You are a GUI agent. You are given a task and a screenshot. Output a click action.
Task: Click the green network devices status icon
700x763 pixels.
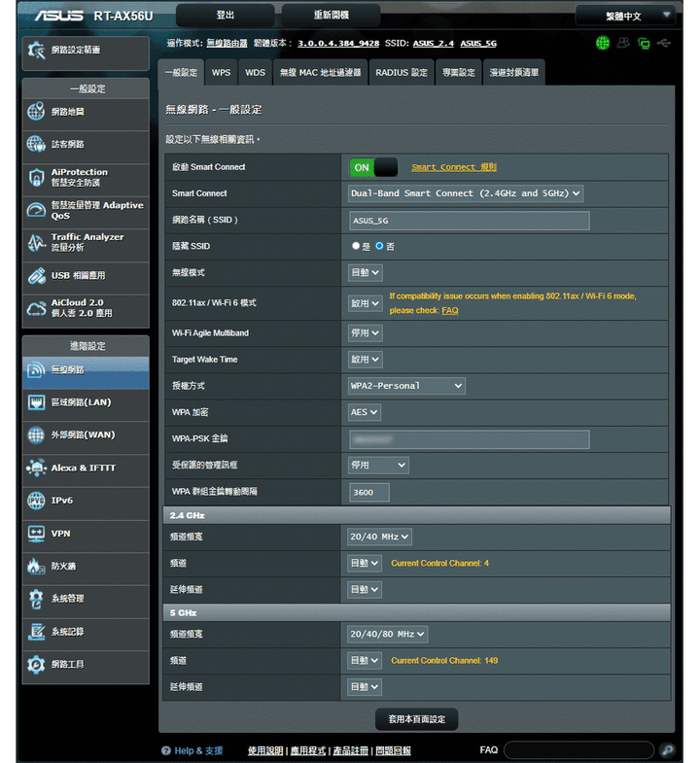(x=644, y=43)
